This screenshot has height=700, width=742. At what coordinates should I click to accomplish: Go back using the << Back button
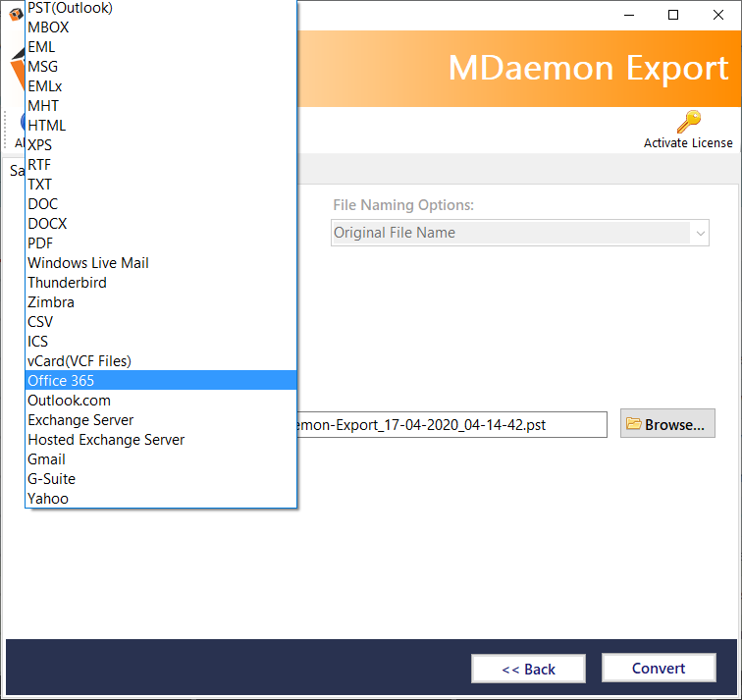(x=528, y=669)
